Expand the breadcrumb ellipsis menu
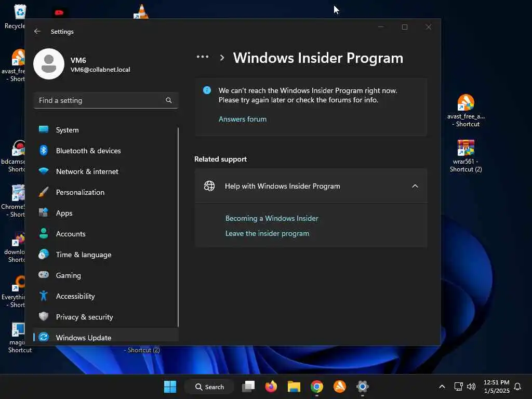 [203, 57]
